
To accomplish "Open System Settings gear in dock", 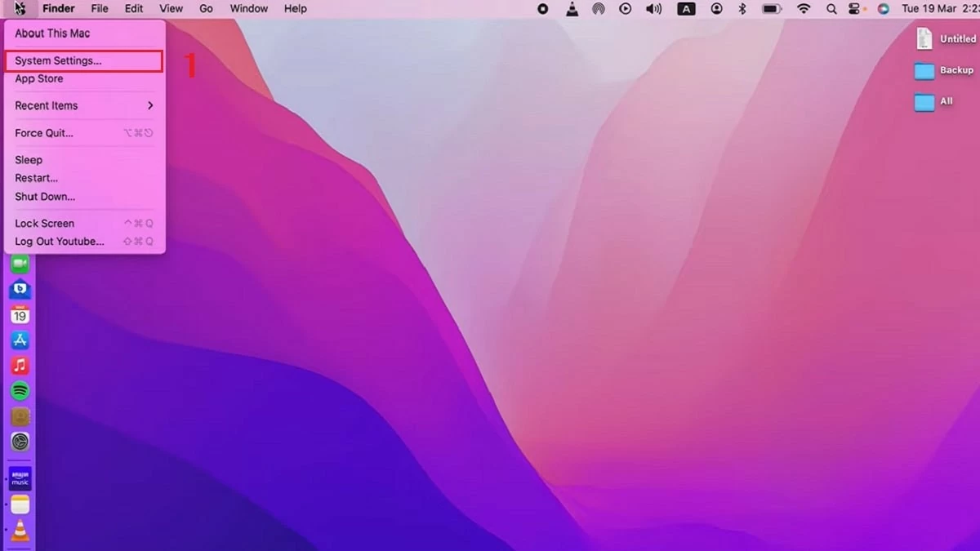I will tap(20, 442).
